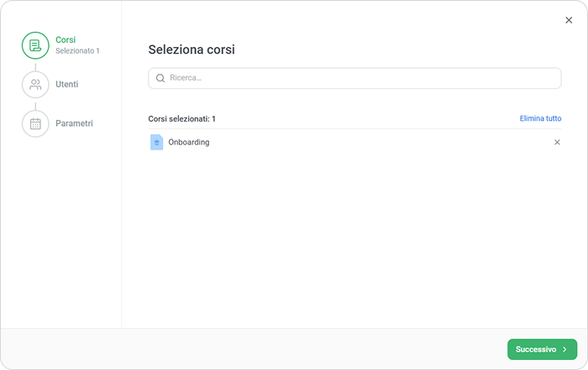Click the arrow chevron inside Successivo

point(565,349)
